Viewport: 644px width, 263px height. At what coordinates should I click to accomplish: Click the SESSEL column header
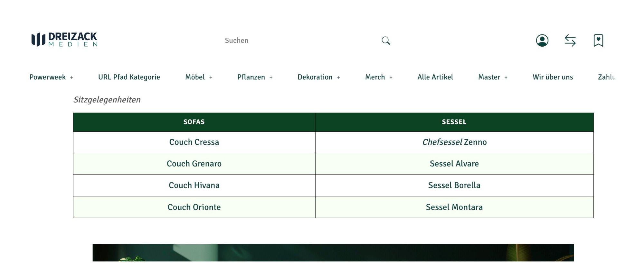[x=454, y=122]
